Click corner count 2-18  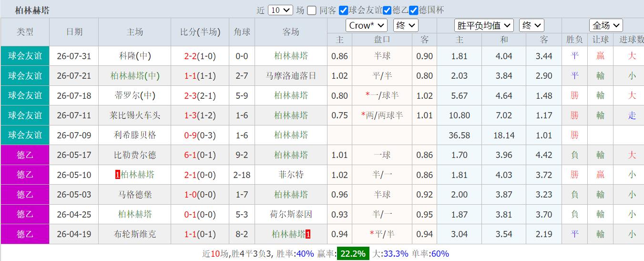(x=242, y=175)
